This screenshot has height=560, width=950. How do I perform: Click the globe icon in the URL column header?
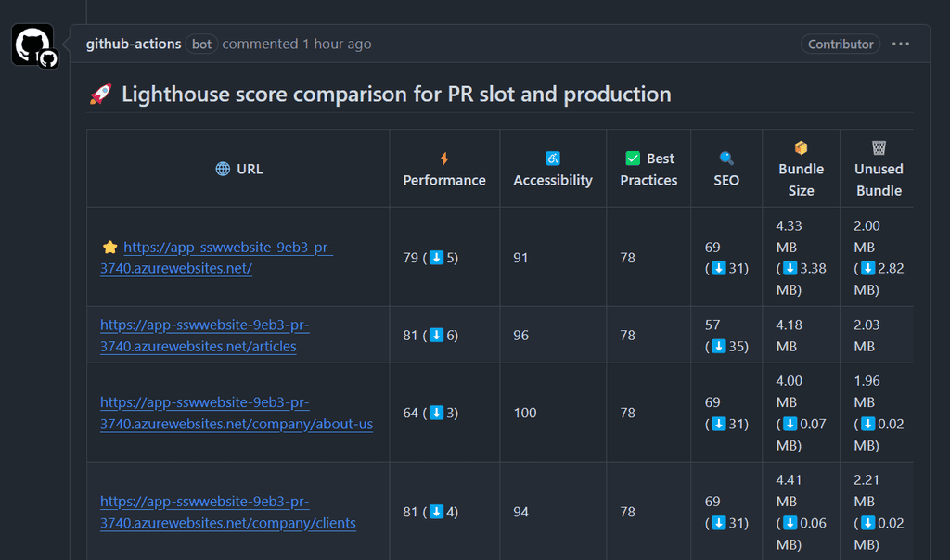coord(221,169)
